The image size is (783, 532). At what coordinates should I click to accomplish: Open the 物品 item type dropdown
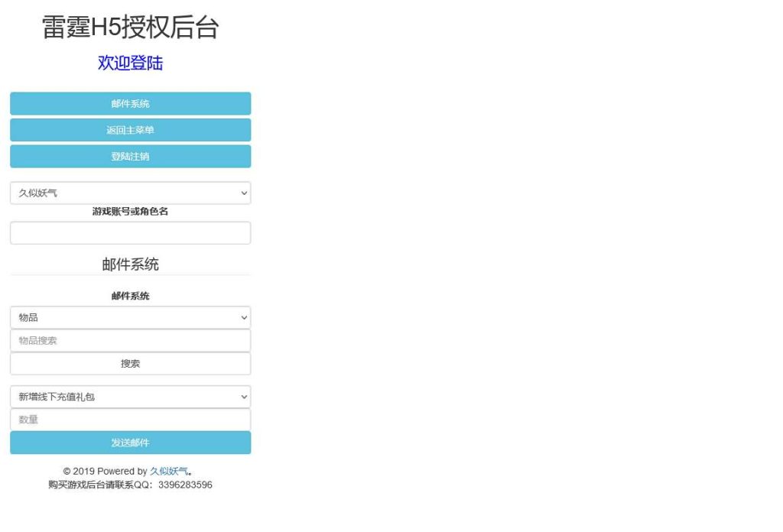pyautogui.click(x=130, y=317)
